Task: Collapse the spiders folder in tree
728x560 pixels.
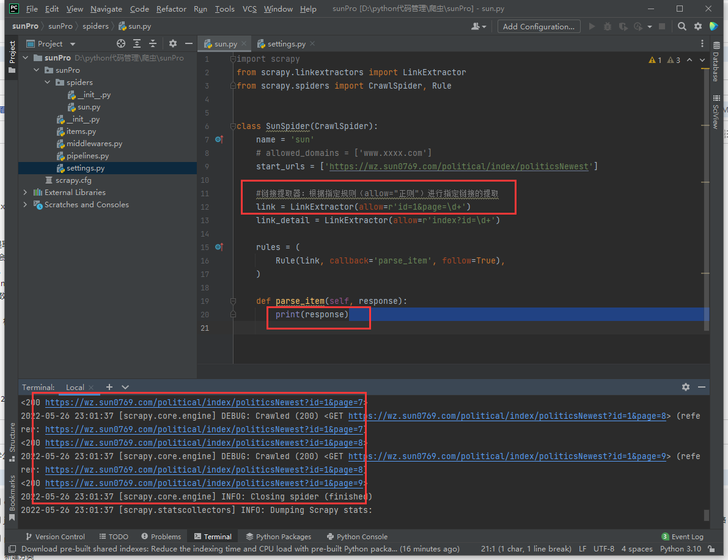Action: point(48,83)
